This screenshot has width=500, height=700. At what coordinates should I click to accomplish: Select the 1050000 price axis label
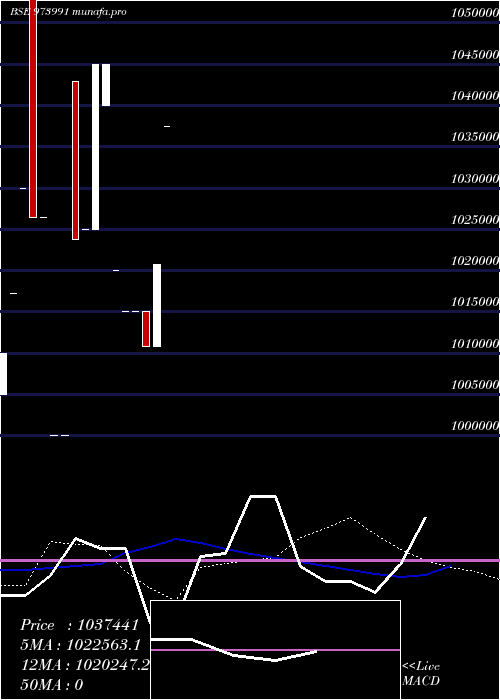pyautogui.click(x=475, y=12)
